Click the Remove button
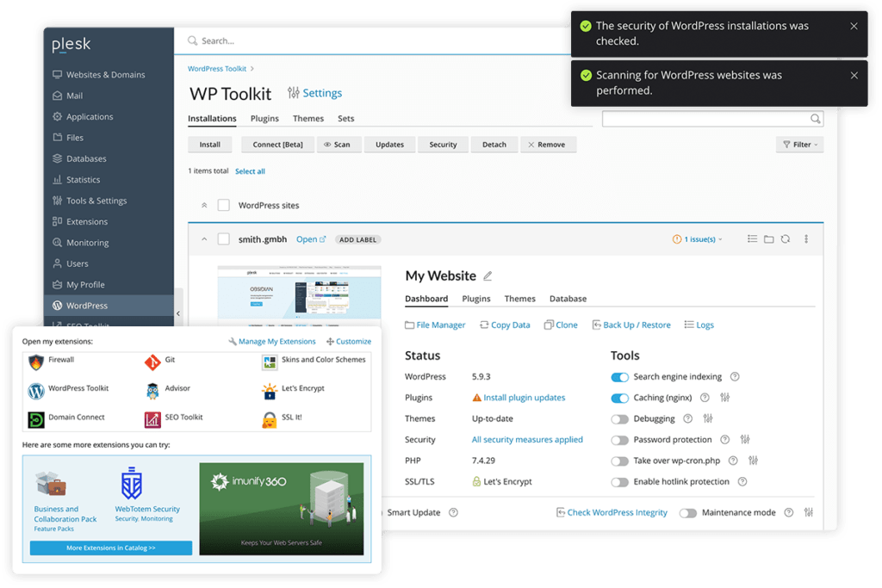Image resolution: width=882 pixels, height=588 pixels. (x=549, y=145)
